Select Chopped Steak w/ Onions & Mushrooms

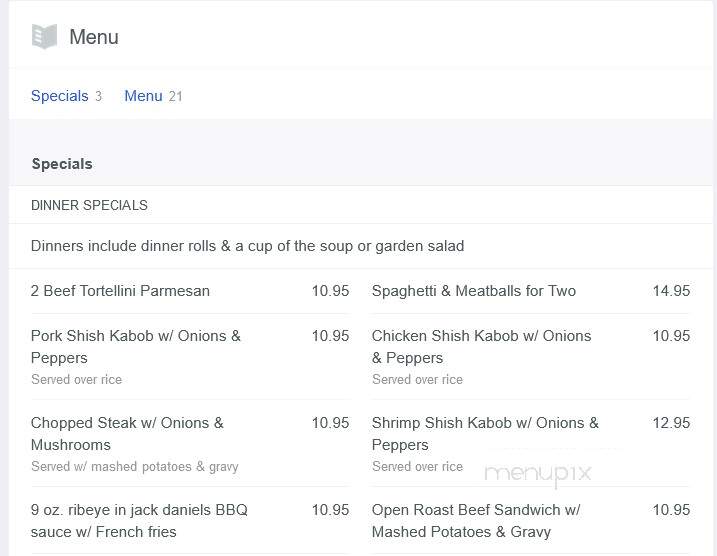tap(127, 433)
